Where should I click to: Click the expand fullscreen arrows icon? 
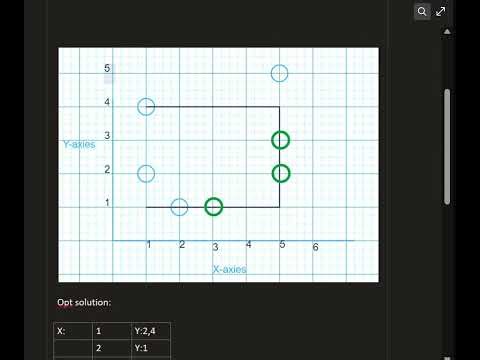pos(441,12)
